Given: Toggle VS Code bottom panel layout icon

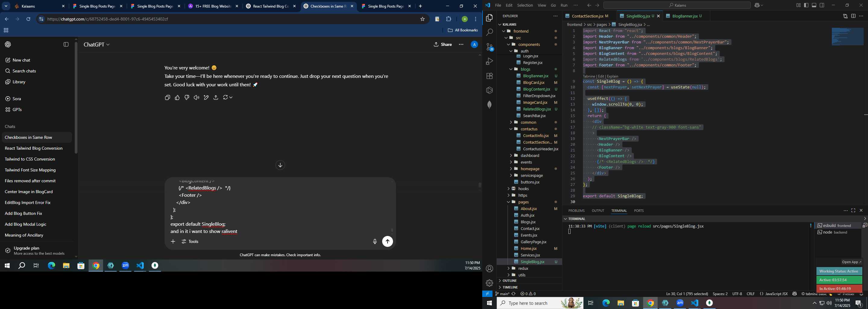Looking at the screenshot, I should coord(814,5).
